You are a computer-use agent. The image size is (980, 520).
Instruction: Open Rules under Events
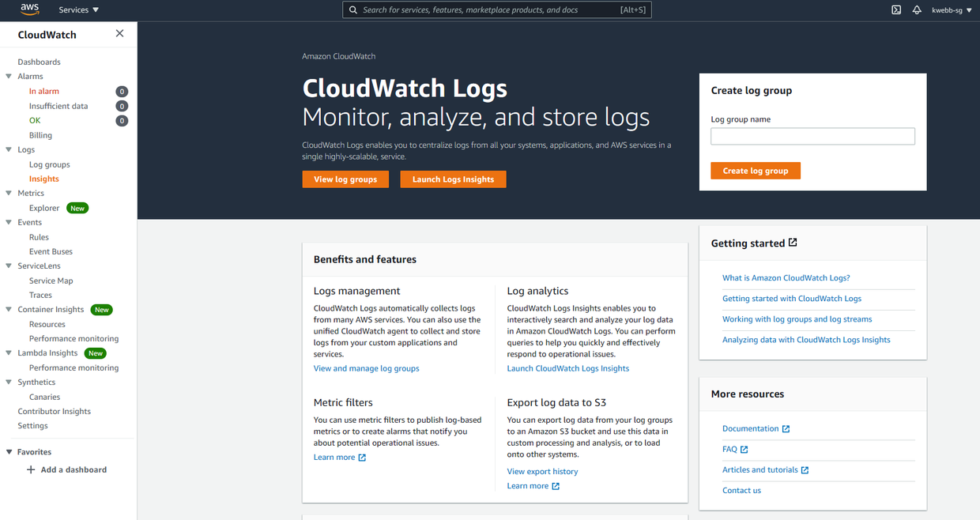39,237
